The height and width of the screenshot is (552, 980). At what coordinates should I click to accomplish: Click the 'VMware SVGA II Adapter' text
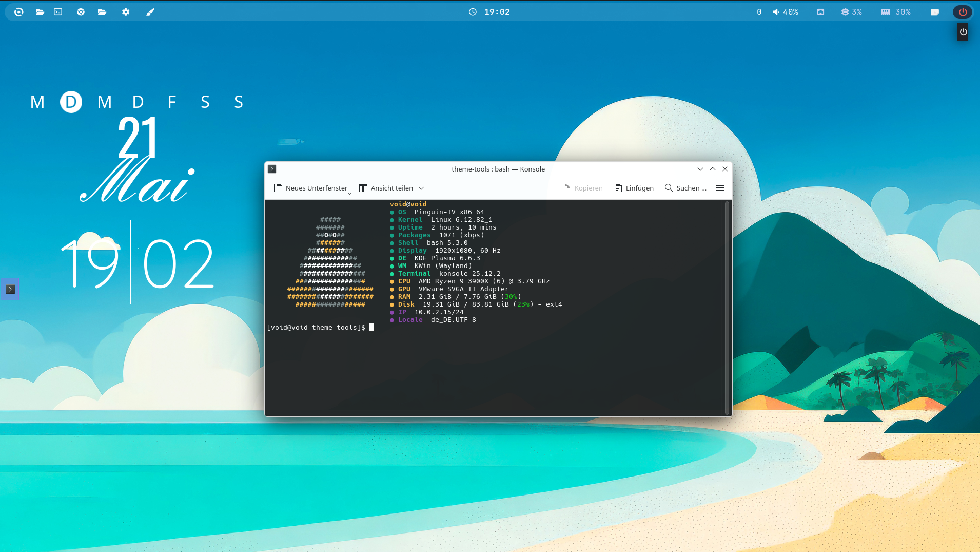click(464, 289)
